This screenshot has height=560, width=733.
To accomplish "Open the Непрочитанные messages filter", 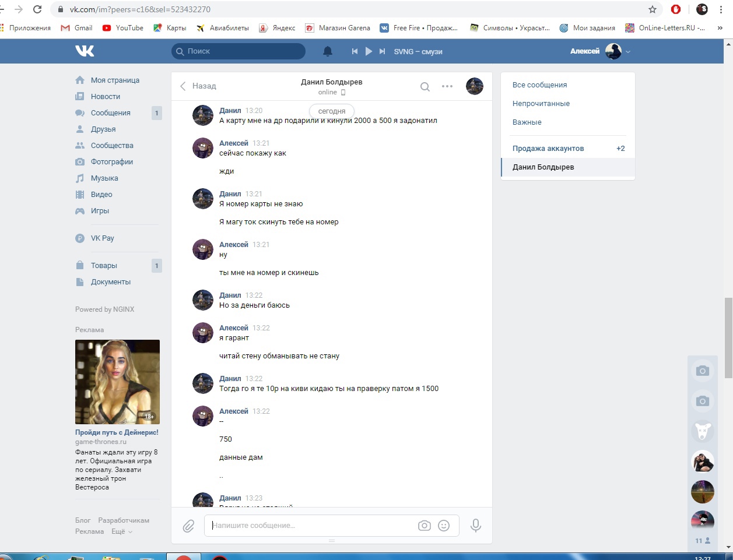I will [541, 104].
